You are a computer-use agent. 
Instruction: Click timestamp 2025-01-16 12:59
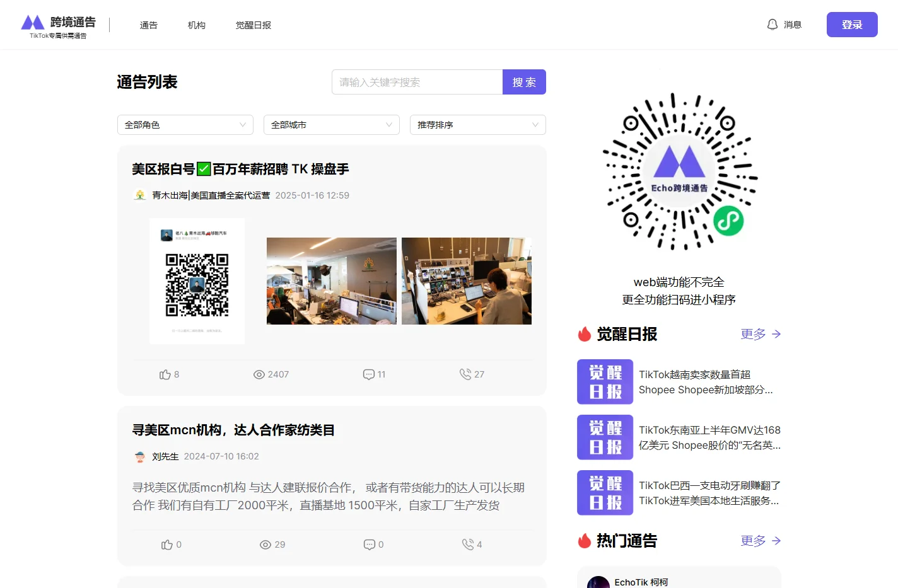(312, 195)
